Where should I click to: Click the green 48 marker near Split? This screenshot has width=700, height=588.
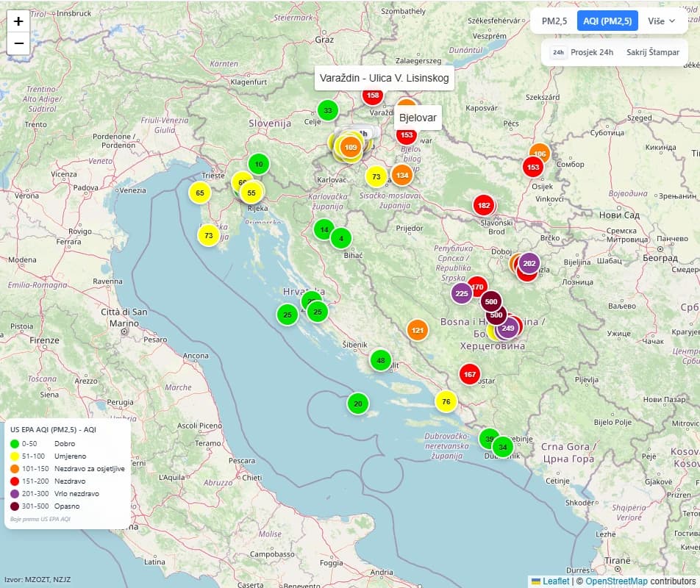[x=379, y=360]
